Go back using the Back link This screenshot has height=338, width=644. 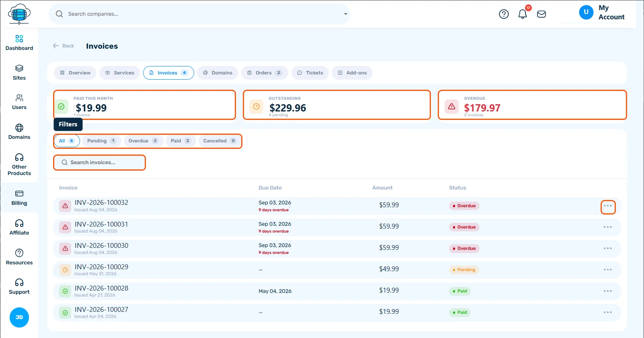(64, 46)
